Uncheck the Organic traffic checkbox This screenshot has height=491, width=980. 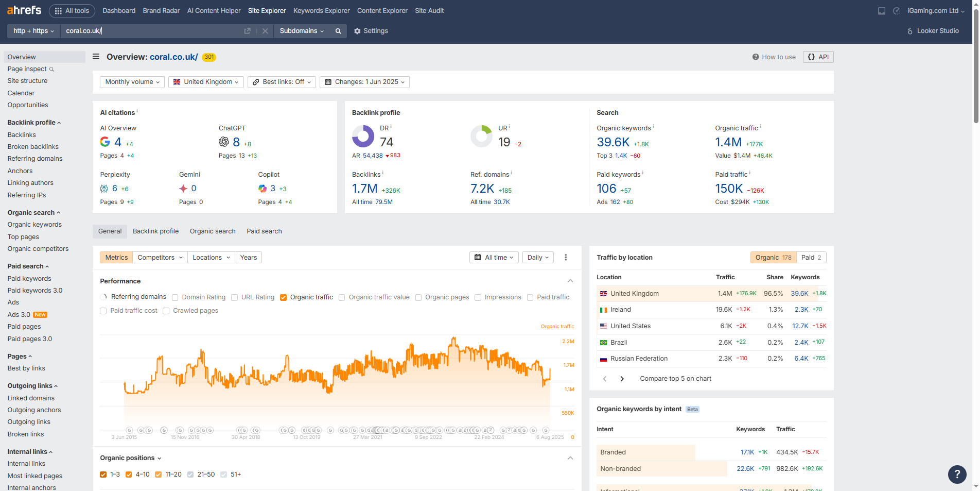click(x=283, y=297)
